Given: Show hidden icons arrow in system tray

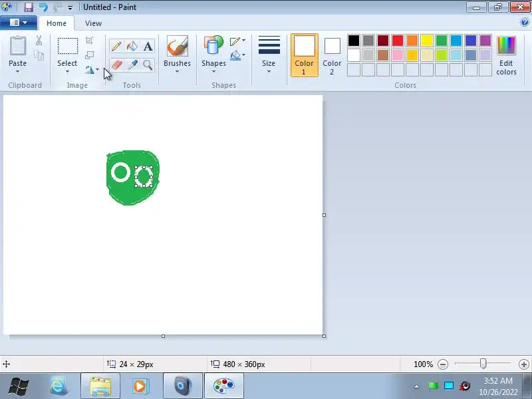Looking at the screenshot, I should tap(417, 386).
